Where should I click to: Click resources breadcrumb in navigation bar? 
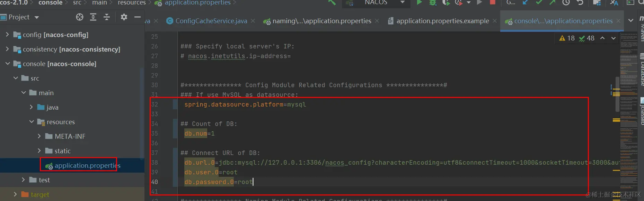[x=132, y=3]
